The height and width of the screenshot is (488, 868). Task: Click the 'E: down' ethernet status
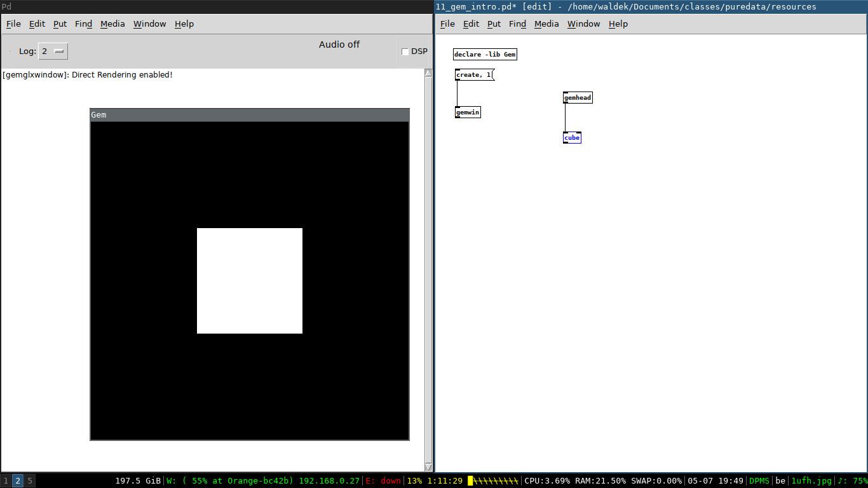pos(383,481)
